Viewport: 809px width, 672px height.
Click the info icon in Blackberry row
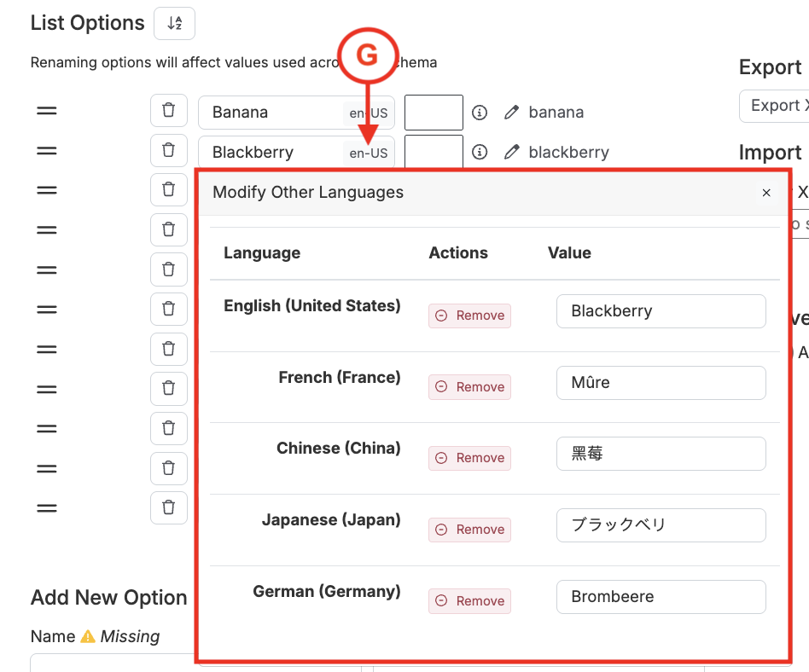pos(480,153)
